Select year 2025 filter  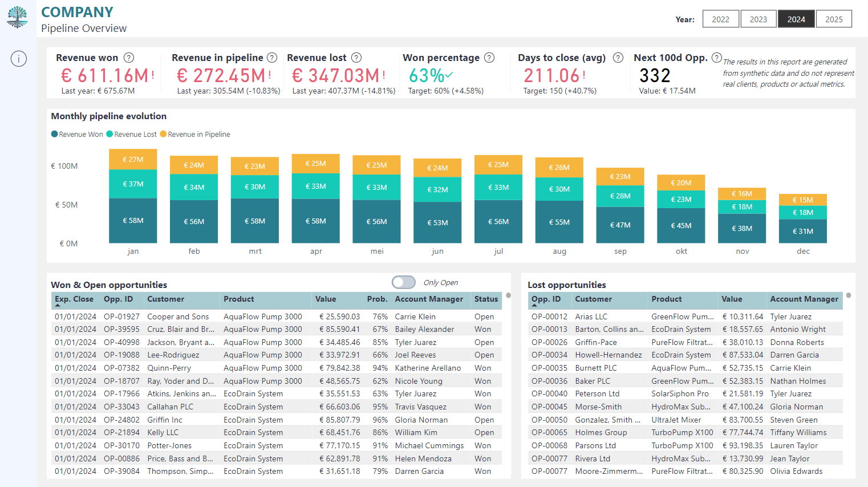pos(834,19)
